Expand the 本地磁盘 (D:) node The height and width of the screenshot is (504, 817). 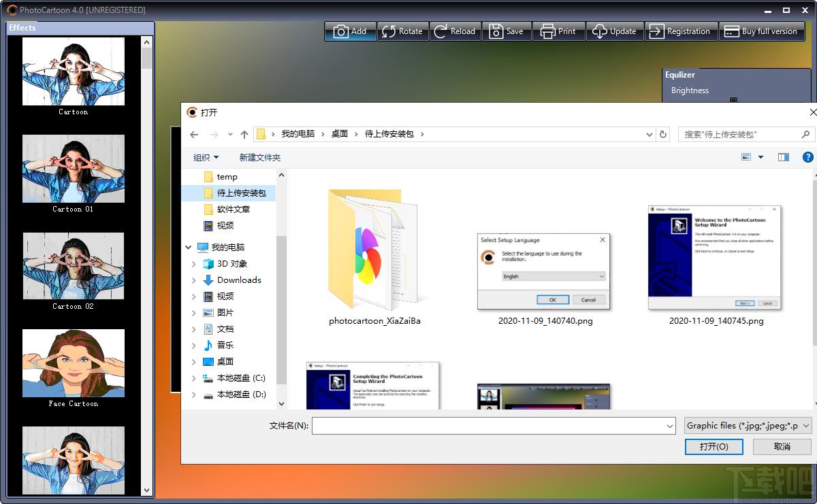(x=194, y=394)
